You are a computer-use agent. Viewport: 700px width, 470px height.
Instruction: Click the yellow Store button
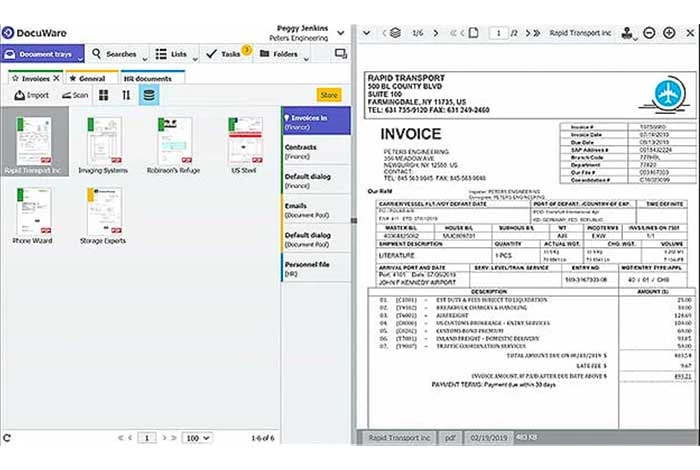(329, 95)
